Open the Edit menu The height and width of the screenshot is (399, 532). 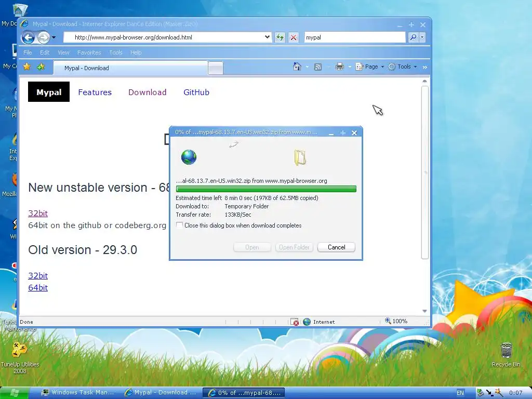coord(45,52)
